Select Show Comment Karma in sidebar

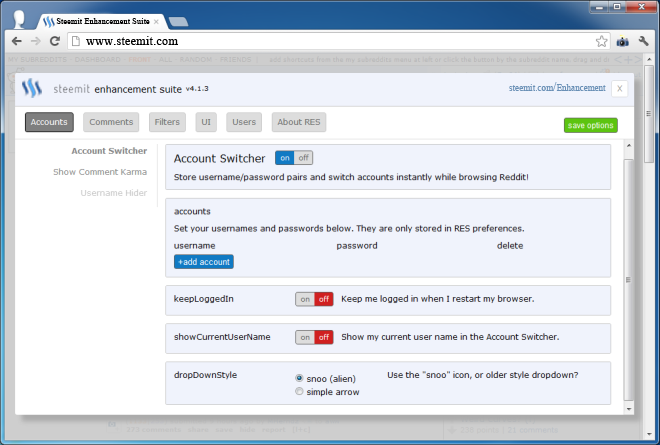100,172
